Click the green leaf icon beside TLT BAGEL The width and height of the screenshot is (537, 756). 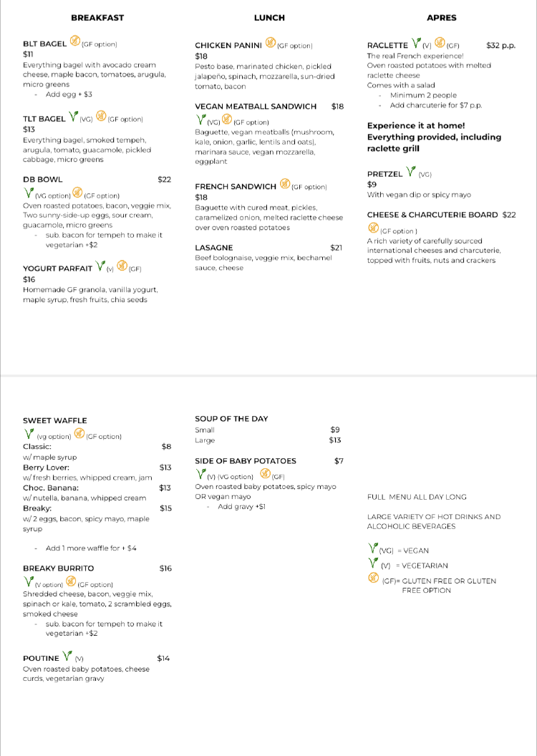pos(74,117)
